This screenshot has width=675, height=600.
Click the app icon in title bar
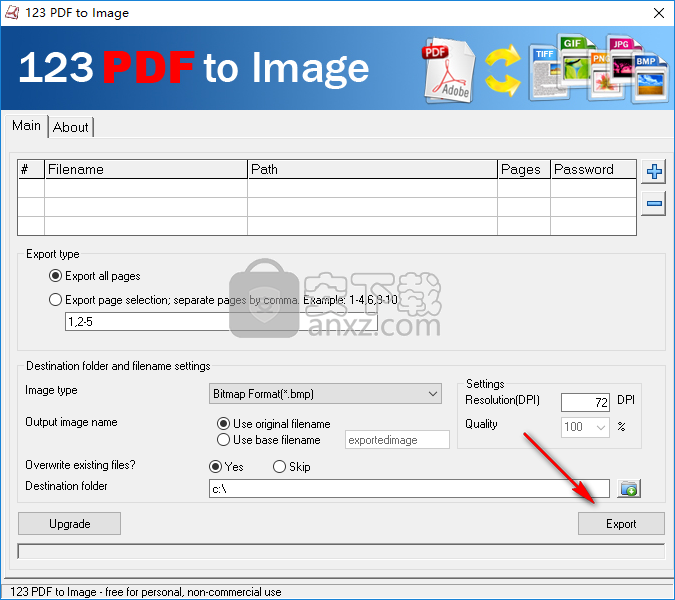12,13
